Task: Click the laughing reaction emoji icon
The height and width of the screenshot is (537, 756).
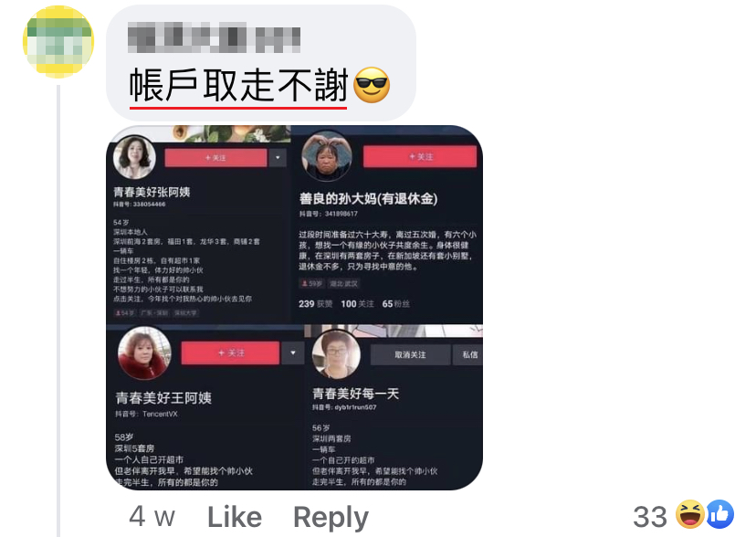Action: click(689, 514)
